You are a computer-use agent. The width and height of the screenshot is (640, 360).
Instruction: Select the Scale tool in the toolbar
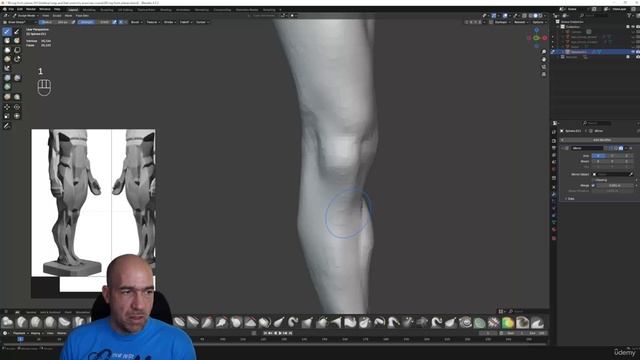tap(7, 116)
